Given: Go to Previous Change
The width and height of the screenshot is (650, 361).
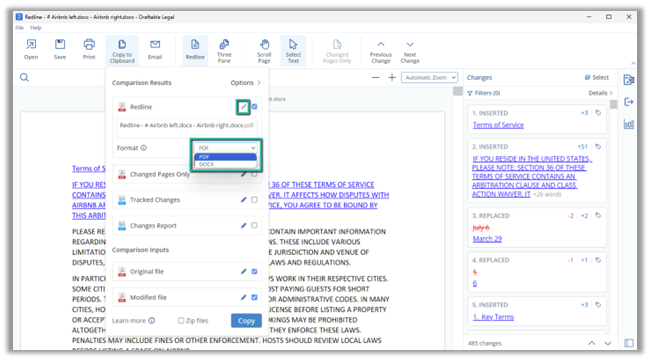Looking at the screenshot, I should pyautogui.click(x=381, y=51).
